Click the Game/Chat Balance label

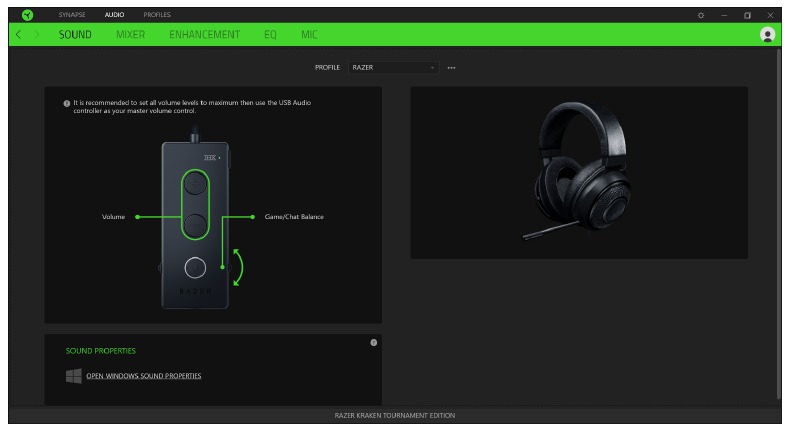coord(294,217)
